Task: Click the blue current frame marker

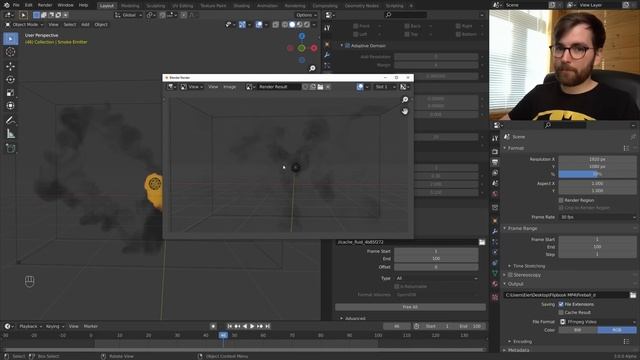Action: point(223,335)
